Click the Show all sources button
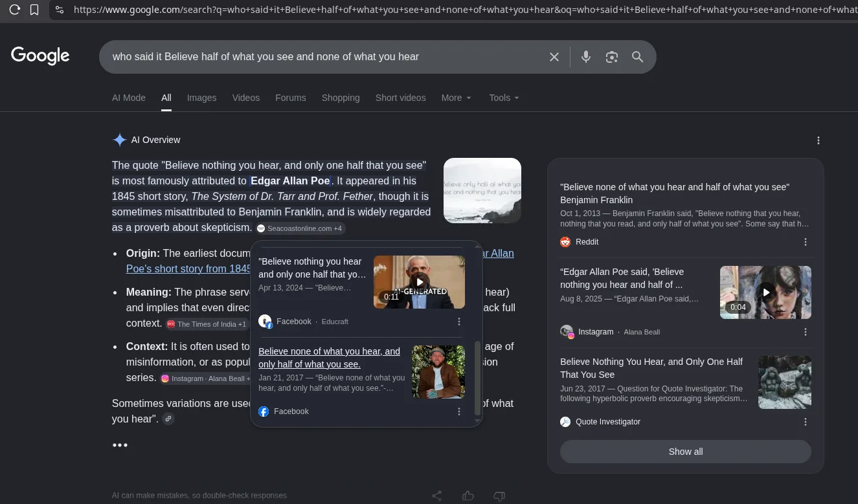The image size is (858, 504). point(686,452)
